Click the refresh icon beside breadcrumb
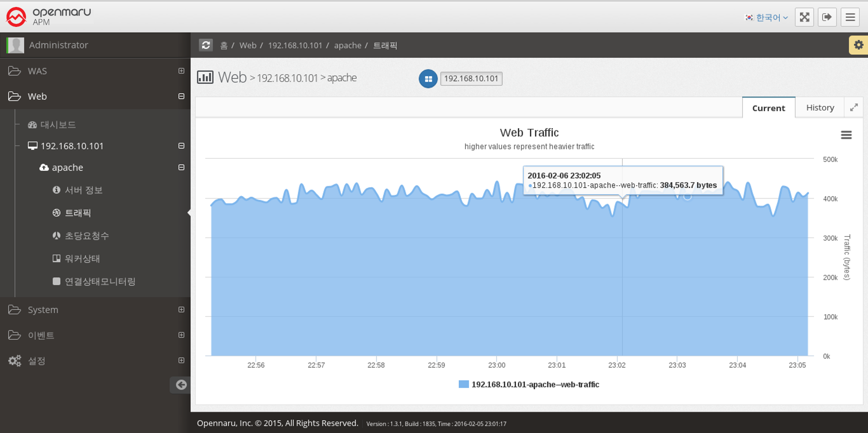The width and height of the screenshot is (868, 433). point(206,45)
